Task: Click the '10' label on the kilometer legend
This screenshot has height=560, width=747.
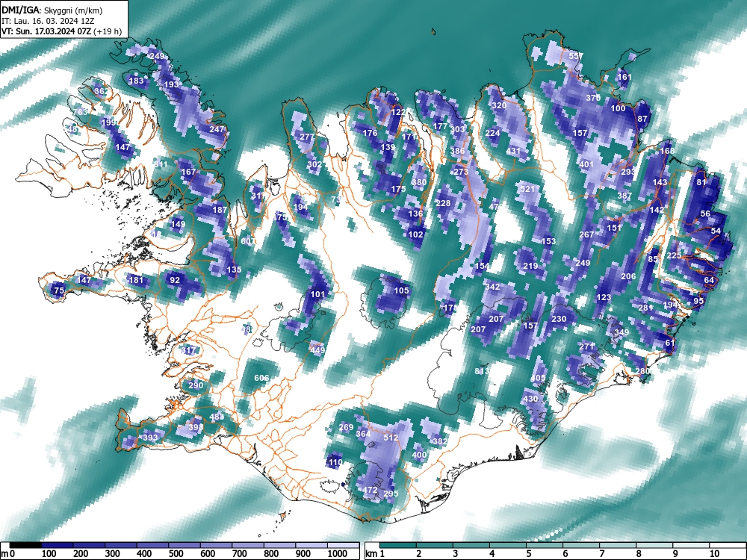Action: coord(713,554)
